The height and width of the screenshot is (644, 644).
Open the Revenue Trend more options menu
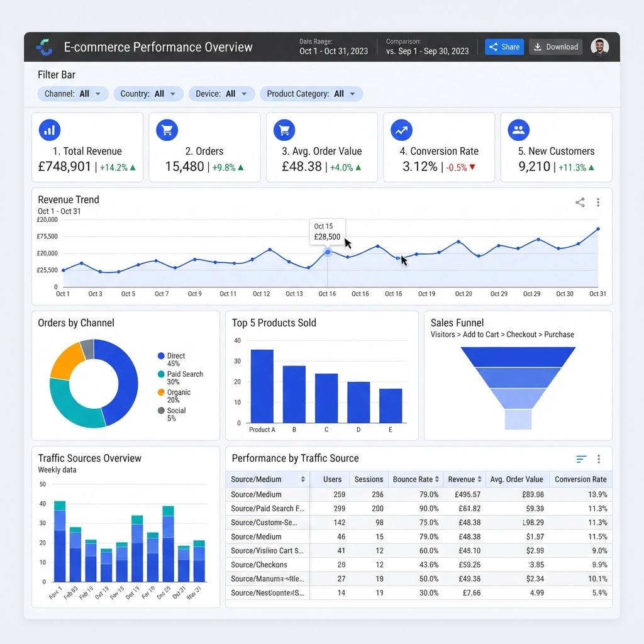point(598,202)
